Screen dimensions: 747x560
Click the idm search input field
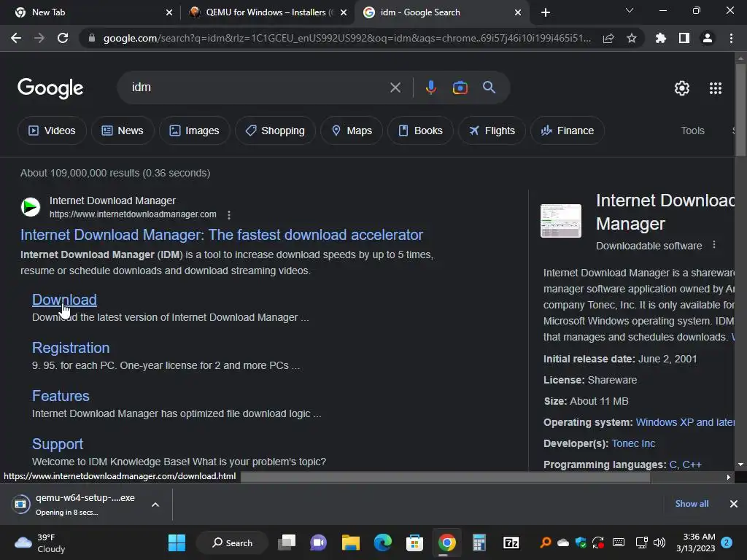[x=258, y=87]
